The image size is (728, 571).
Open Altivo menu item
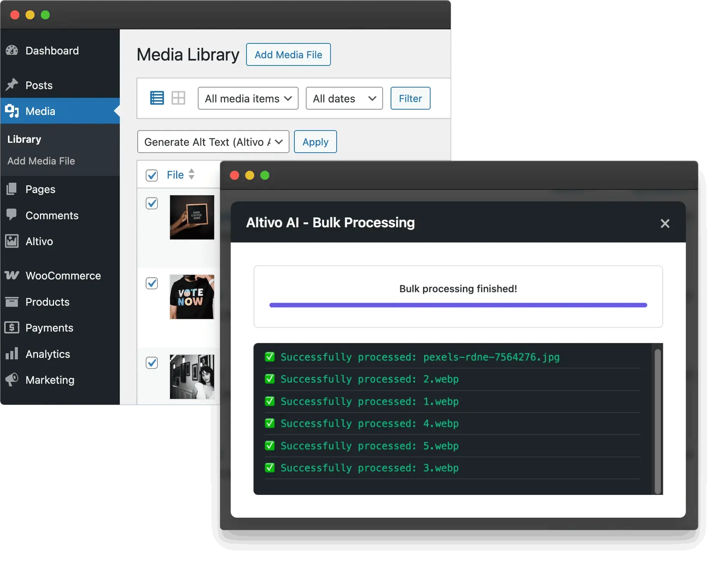pyautogui.click(x=60, y=241)
